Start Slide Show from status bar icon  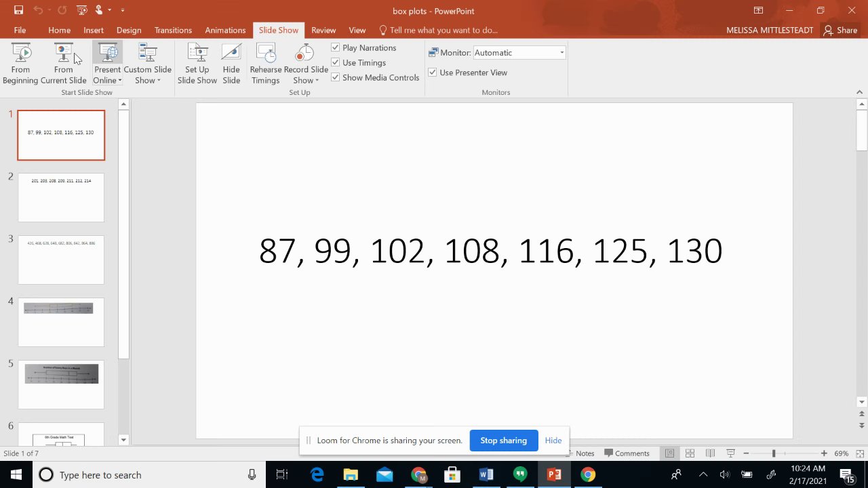tap(730, 453)
